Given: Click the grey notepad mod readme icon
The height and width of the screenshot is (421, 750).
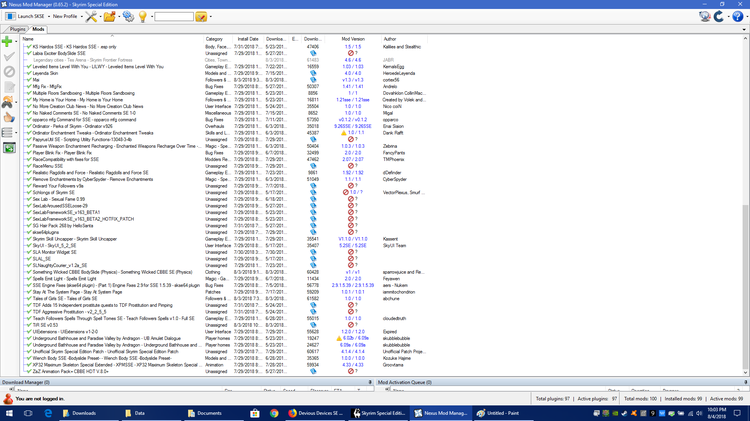Looking at the screenshot, I should click(9, 87).
